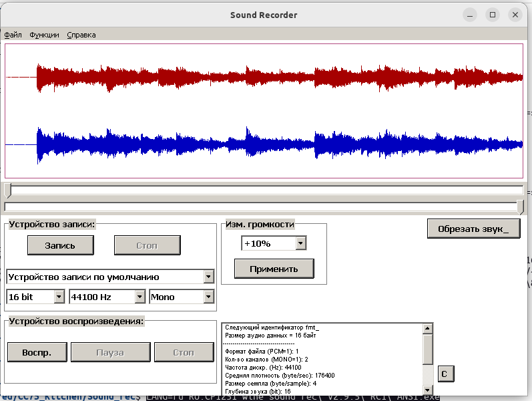Open the 16 bit depth dropdown

tap(59, 297)
